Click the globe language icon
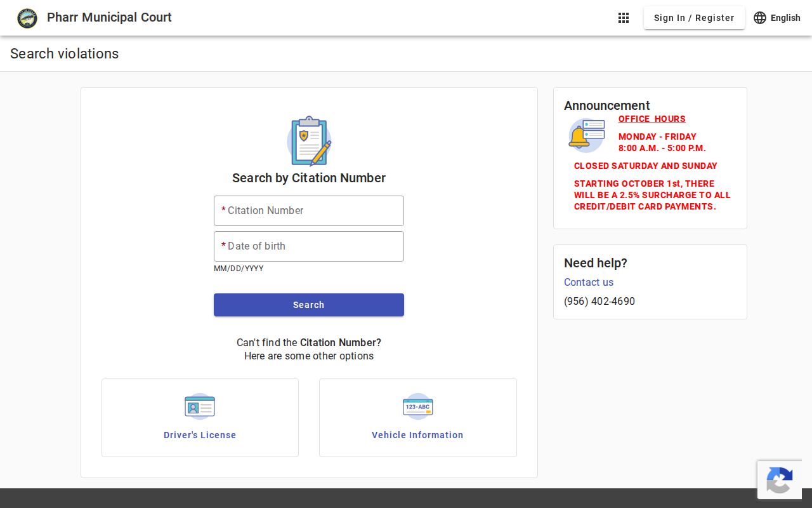Screen dimensions: 812x508 (760, 18)
